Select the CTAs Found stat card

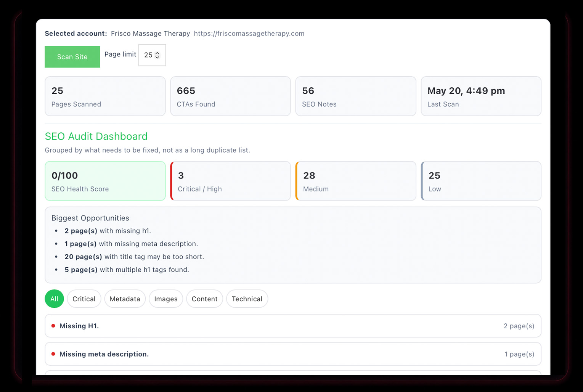pos(230,96)
